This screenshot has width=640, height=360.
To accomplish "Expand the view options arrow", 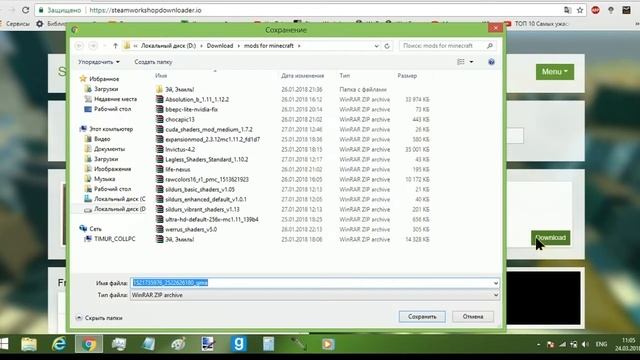I will point(471,62).
